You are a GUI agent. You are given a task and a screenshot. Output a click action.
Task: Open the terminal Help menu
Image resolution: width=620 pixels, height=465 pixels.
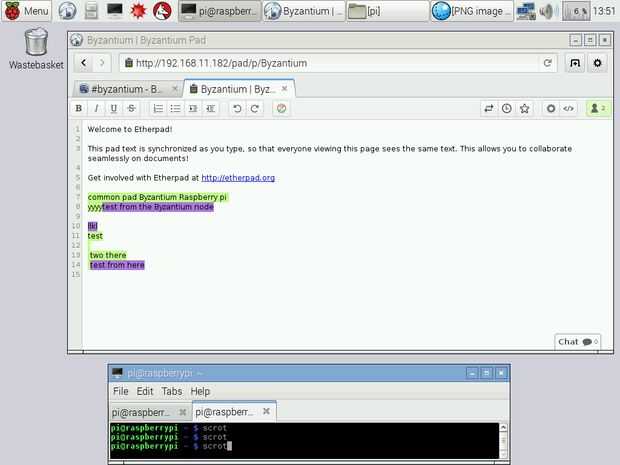tap(200, 391)
